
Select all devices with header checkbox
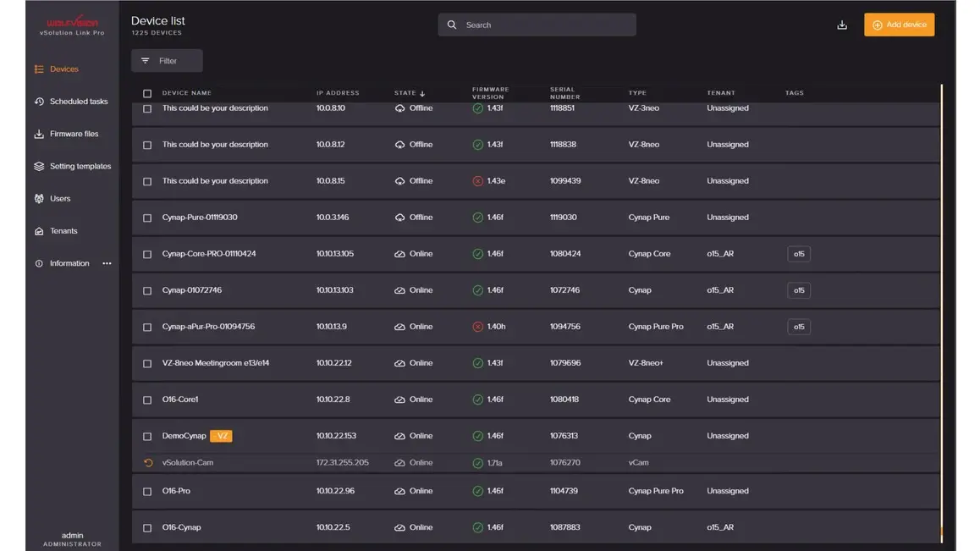click(x=147, y=93)
